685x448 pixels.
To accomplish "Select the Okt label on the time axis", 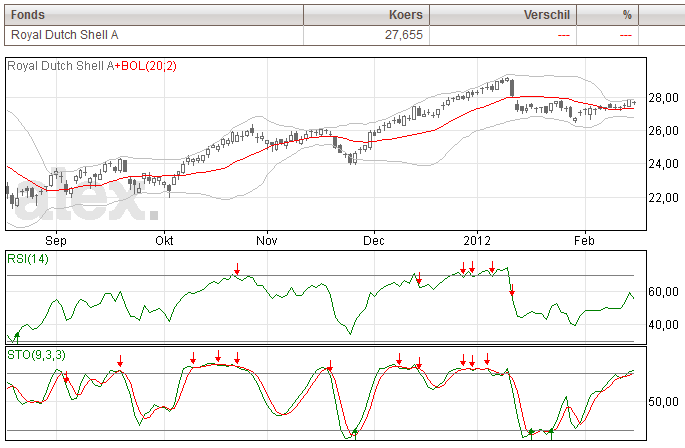I will [x=164, y=241].
